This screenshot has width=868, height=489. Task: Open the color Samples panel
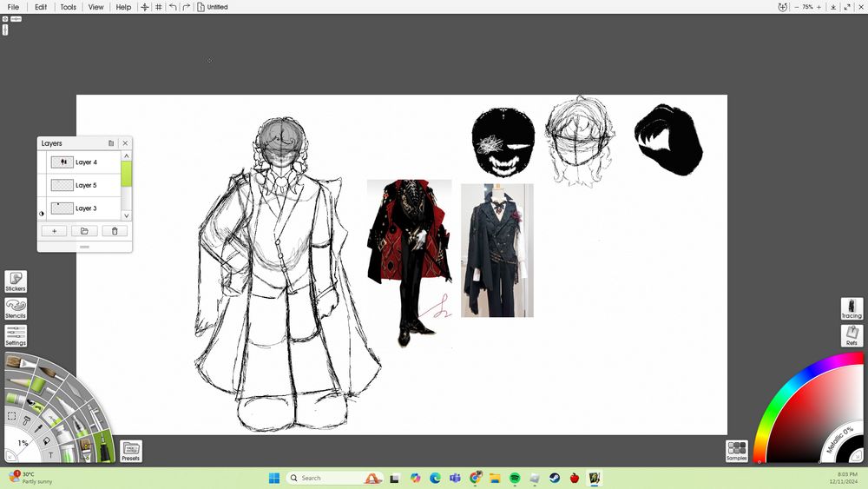point(736,450)
